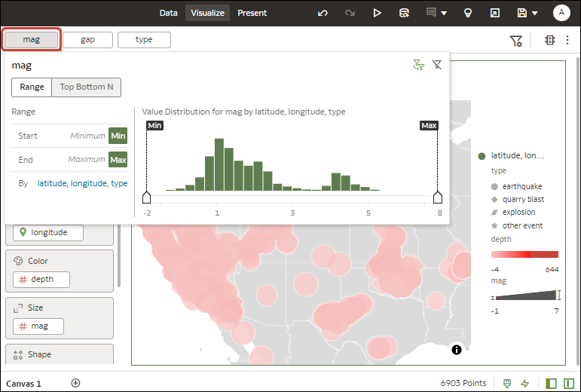
Task: Toggle the data panel layout icon in the status bar
Action: [551, 384]
